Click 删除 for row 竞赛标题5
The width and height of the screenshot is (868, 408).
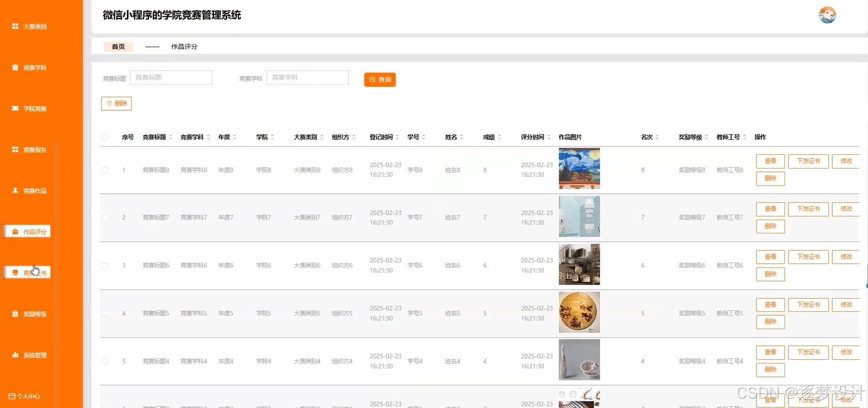(770, 322)
